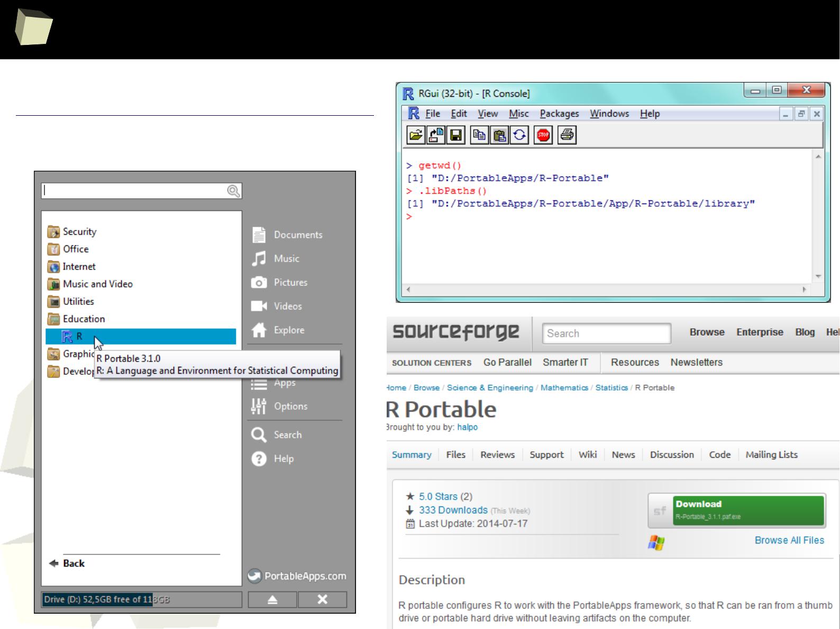Open Windows menu in RGui

(x=609, y=114)
